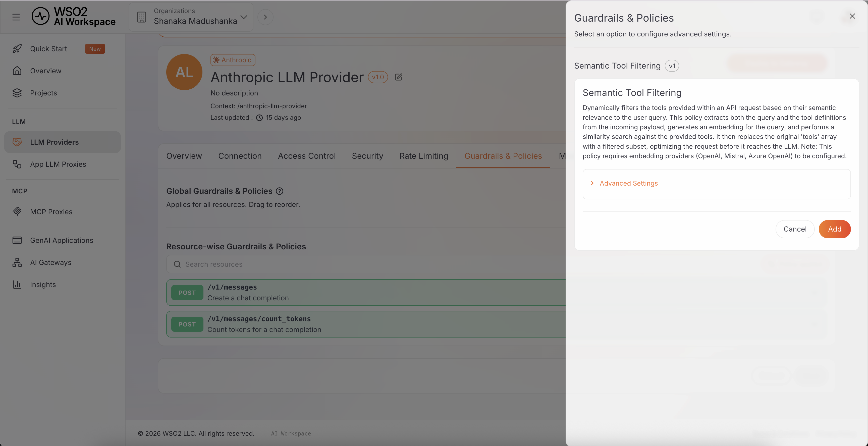Click 'Create a chat completion' description
The image size is (868, 446).
click(248, 298)
